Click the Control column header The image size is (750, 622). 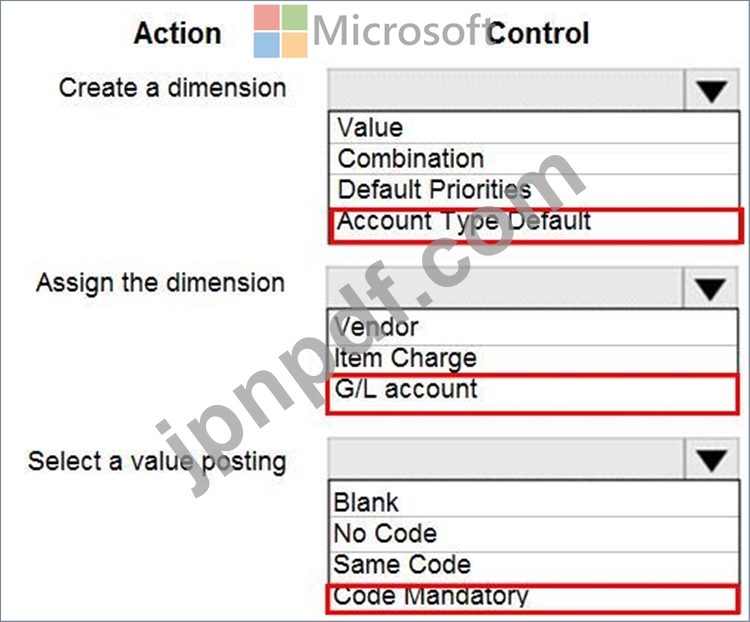538,33
